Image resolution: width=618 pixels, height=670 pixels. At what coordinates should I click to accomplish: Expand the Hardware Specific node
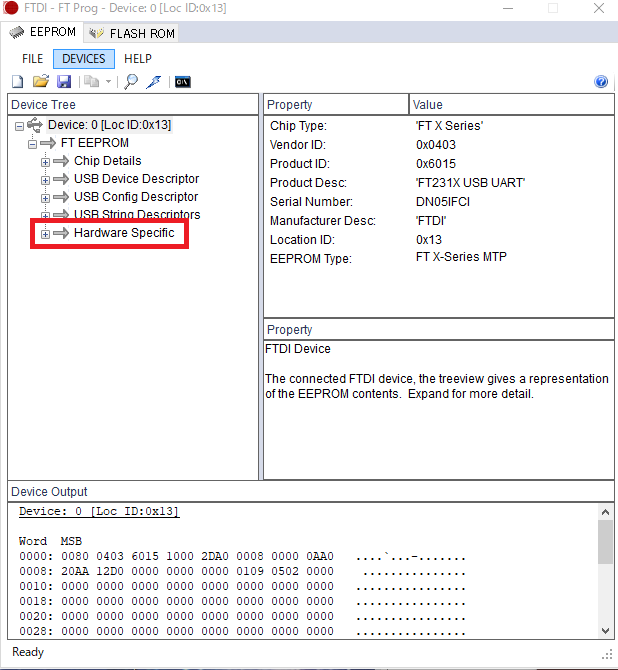click(x=45, y=234)
